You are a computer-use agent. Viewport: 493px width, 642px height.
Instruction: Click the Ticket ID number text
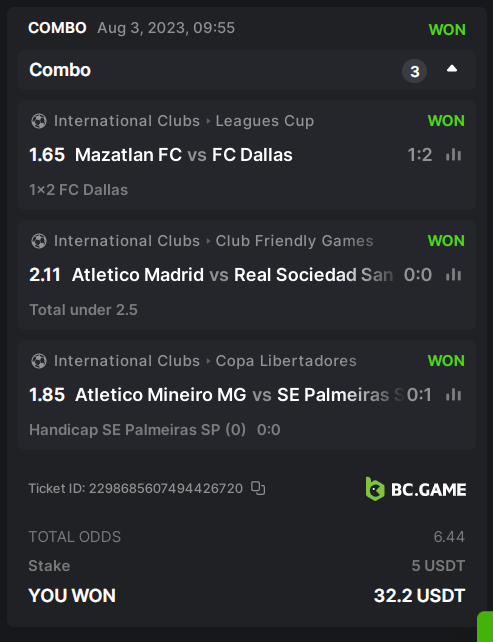pyautogui.click(x=166, y=488)
